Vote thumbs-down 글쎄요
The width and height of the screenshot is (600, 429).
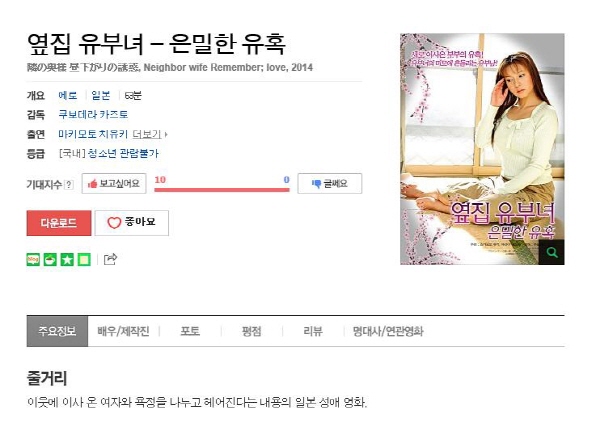330,184
